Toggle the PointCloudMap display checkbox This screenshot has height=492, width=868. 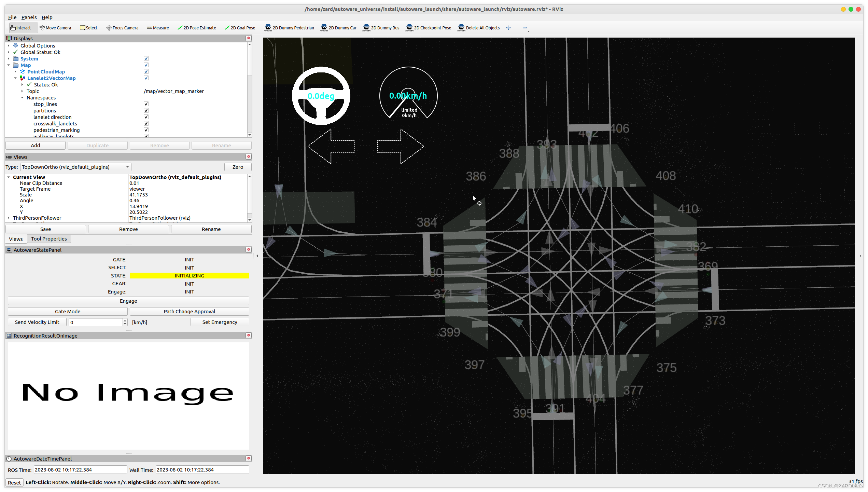point(146,71)
